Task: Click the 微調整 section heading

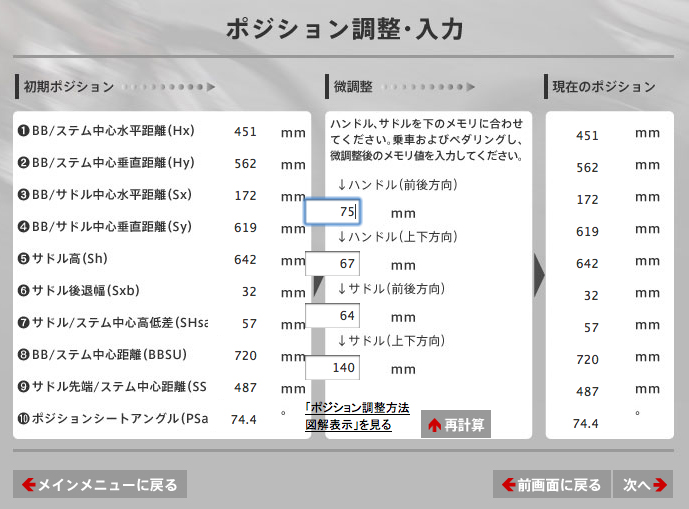Action: pyautogui.click(x=353, y=87)
